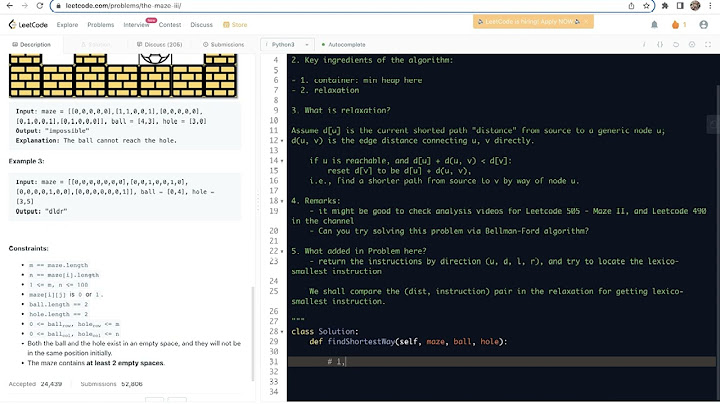Collapse code fold at line 22
720x404 pixels.
coord(282,252)
